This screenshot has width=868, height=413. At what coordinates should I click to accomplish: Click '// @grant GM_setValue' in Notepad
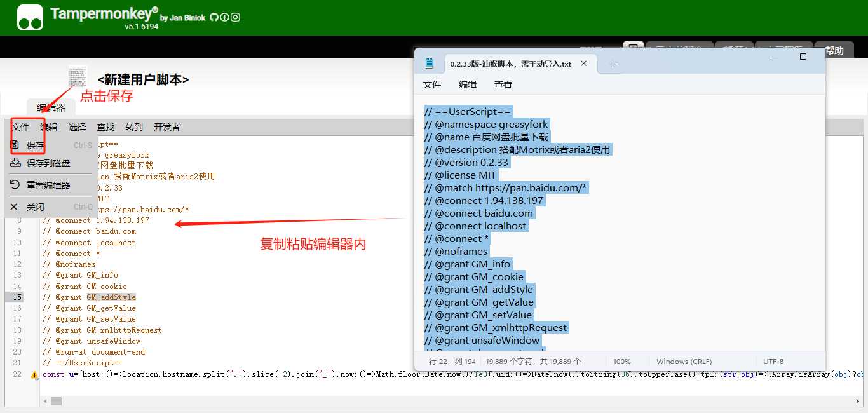point(478,315)
